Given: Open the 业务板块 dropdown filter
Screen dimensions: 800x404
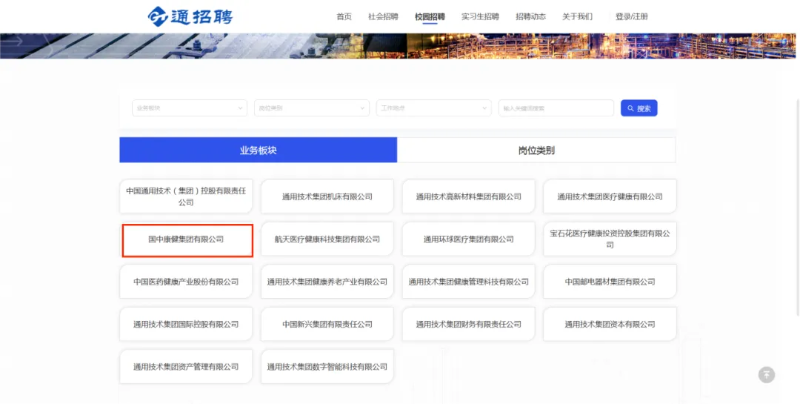Looking at the screenshot, I should click(189, 108).
